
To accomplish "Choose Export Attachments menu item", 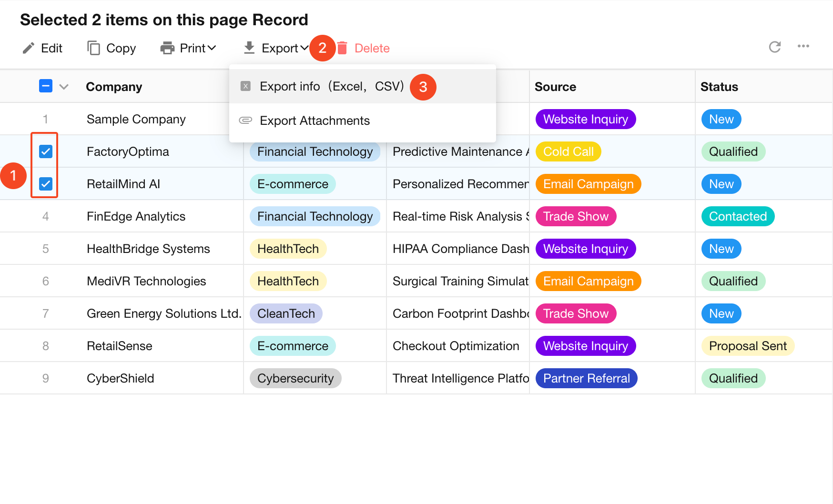I will point(315,121).
